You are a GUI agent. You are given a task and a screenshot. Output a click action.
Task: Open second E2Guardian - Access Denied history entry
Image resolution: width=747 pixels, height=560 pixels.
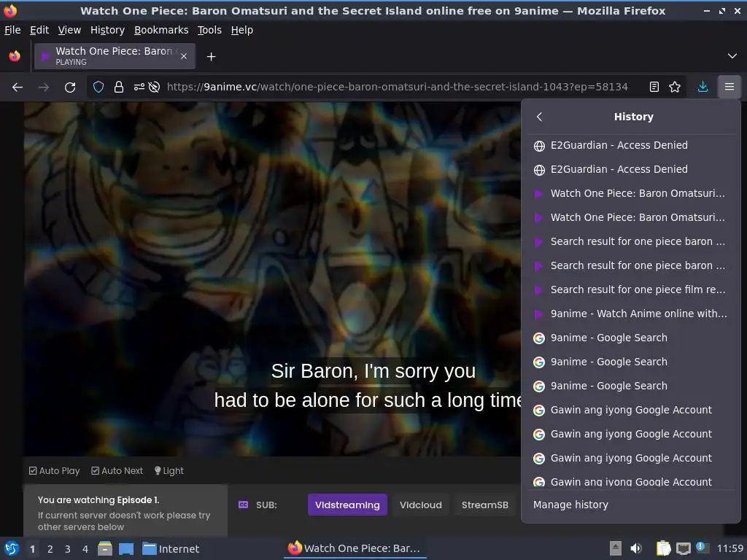click(631, 169)
